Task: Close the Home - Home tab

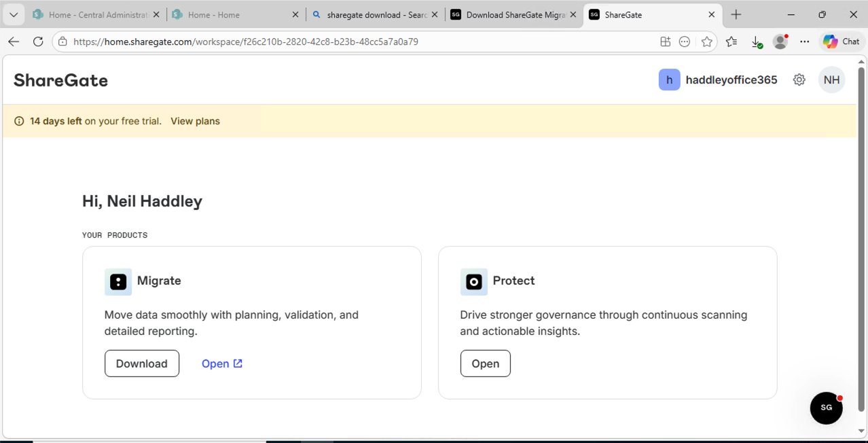Action: pos(295,14)
